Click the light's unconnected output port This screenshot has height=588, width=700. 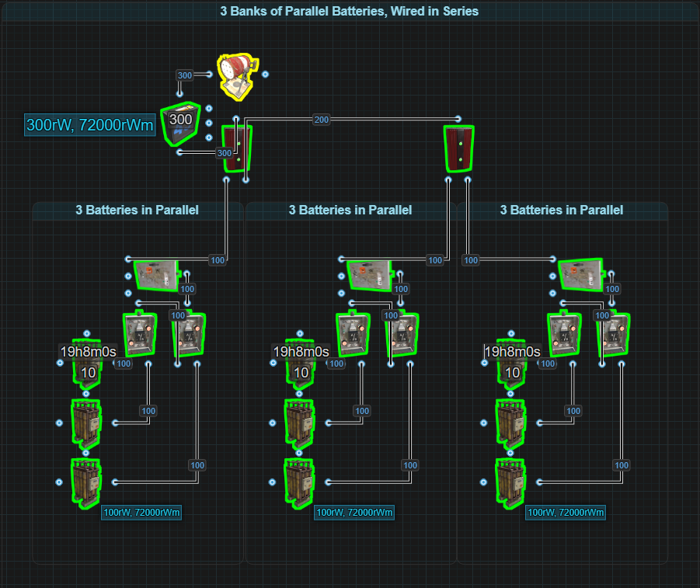265,74
